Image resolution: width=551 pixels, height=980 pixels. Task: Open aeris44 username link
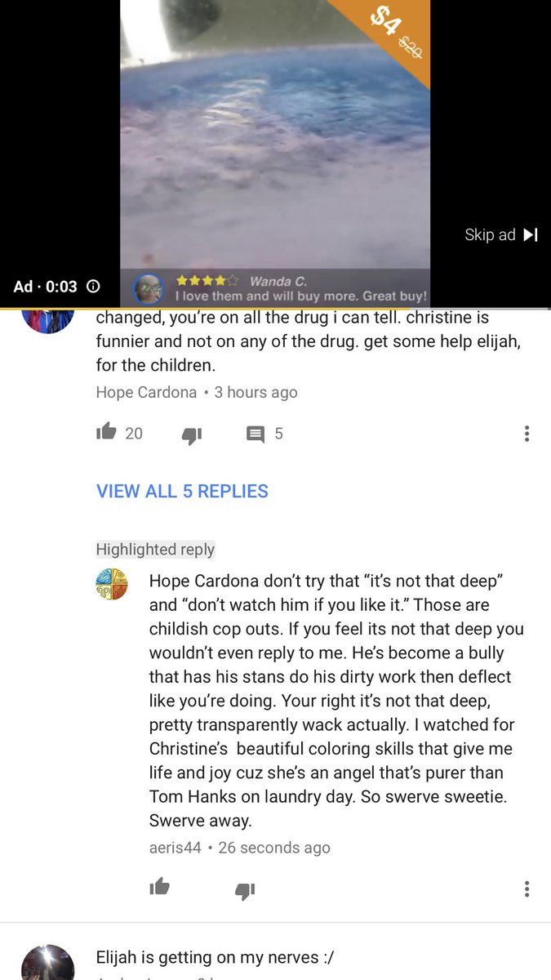click(x=175, y=847)
